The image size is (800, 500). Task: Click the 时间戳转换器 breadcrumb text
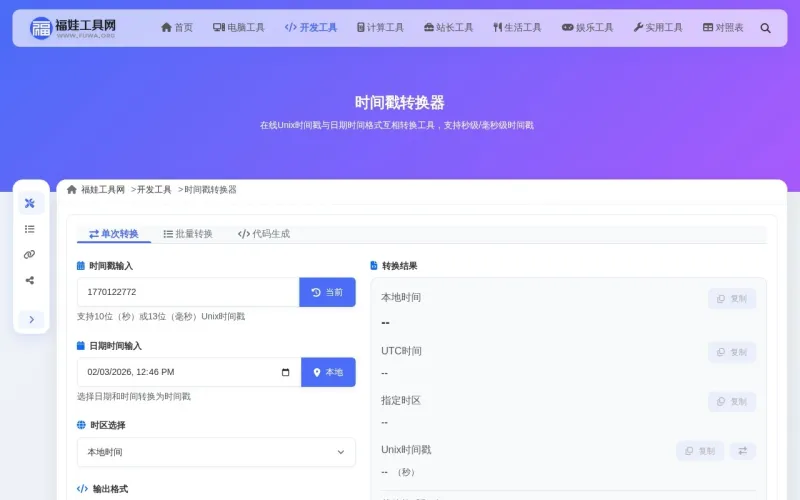pos(210,190)
